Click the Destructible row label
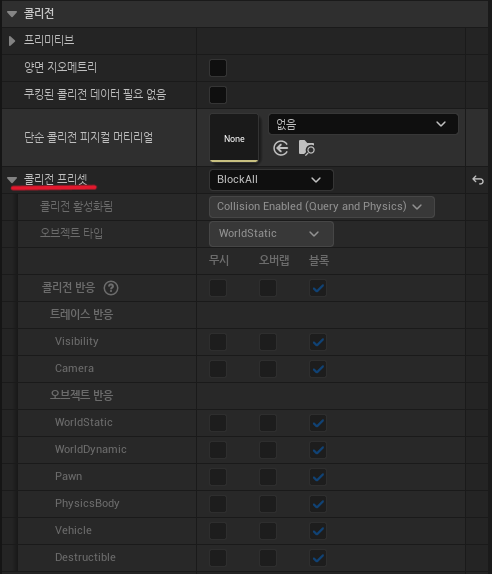This screenshot has width=492, height=574. click(85, 558)
